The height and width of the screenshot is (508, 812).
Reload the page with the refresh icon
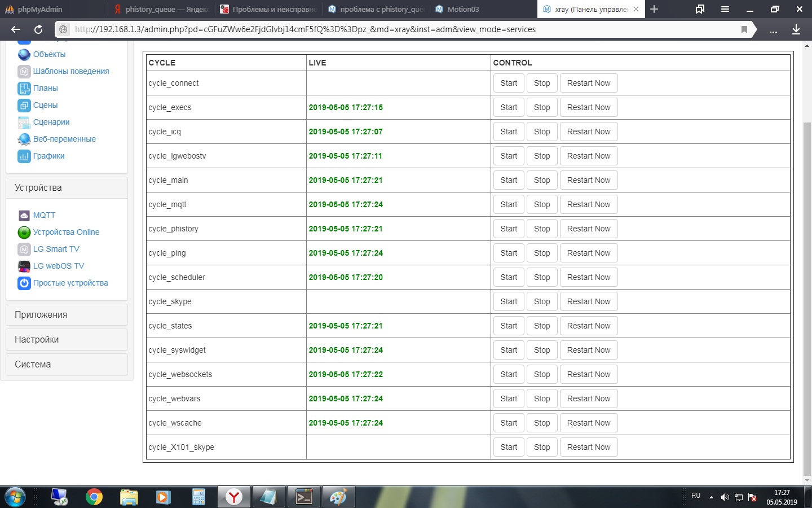click(x=38, y=29)
